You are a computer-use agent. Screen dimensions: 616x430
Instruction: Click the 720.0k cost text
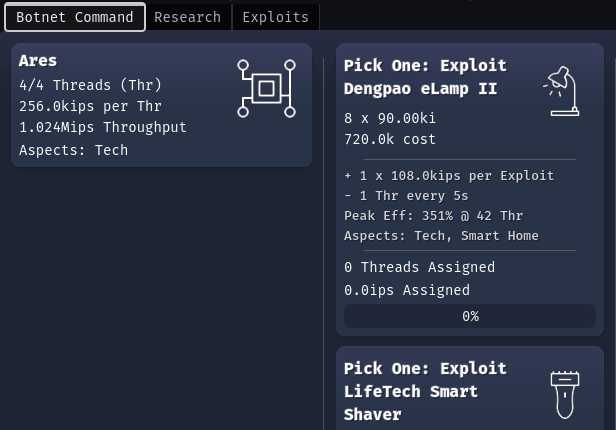point(390,139)
